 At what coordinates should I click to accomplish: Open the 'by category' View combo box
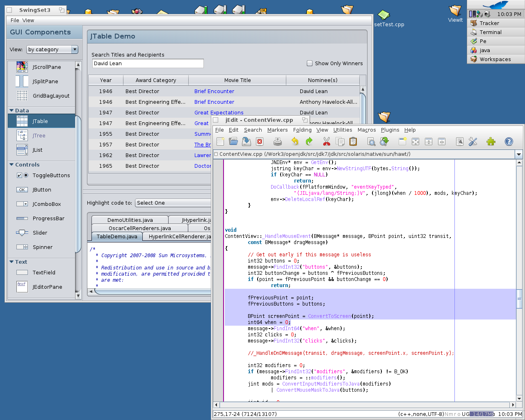coord(52,49)
